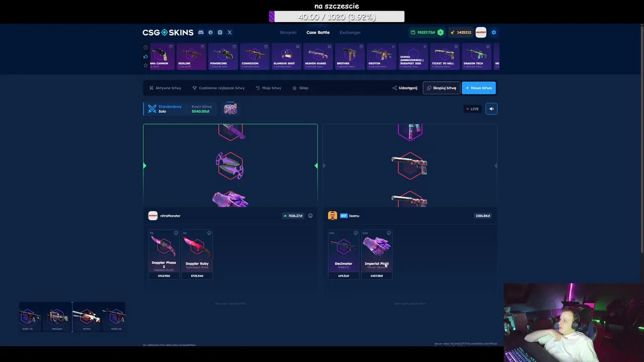Click the green plus add-funds icon

pyautogui.click(x=440, y=32)
